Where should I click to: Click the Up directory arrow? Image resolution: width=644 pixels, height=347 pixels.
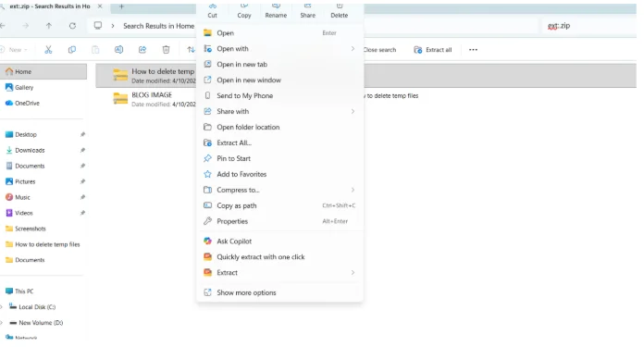point(49,26)
